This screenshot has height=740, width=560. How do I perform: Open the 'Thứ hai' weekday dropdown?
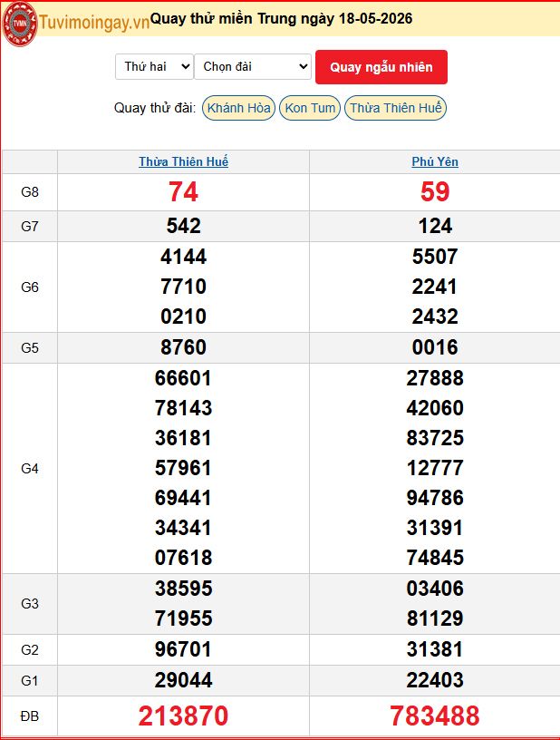154,66
